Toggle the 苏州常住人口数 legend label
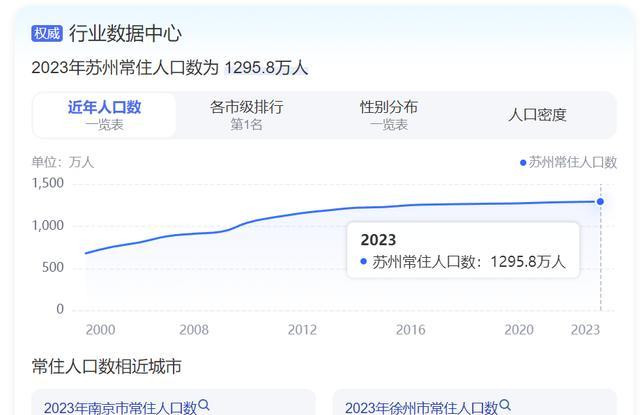The image size is (640, 415). pyautogui.click(x=573, y=162)
